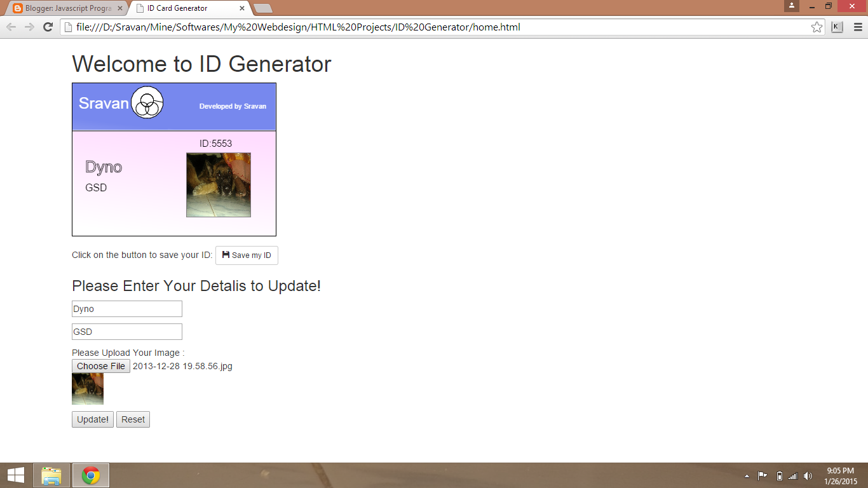Viewport: 868px width, 488px height.
Task: Click the save disk icon inside Save my ID
Action: click(x=226, y=254)
